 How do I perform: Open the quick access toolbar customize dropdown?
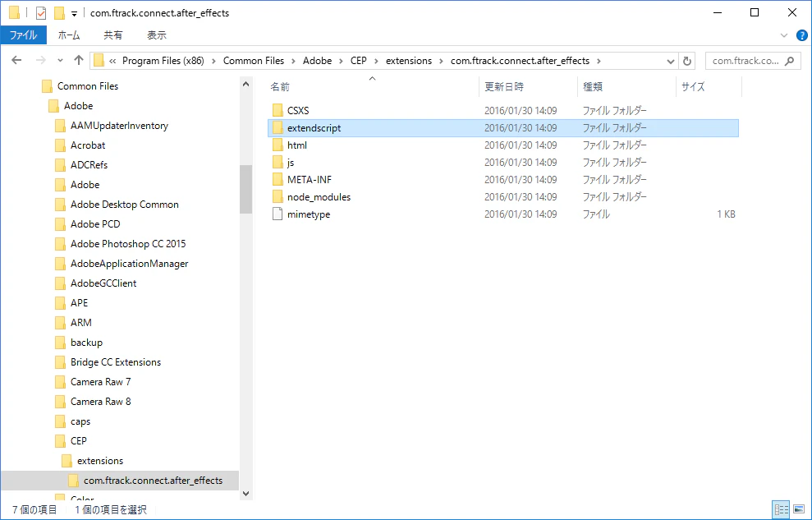pyautogui.click(x=75, y=13)
